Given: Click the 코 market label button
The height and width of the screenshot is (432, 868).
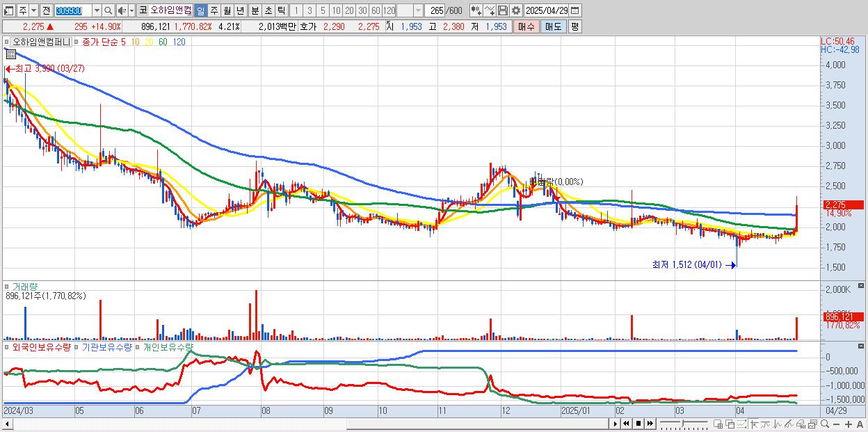Looking at the screenshot, I should pos(143,10).
